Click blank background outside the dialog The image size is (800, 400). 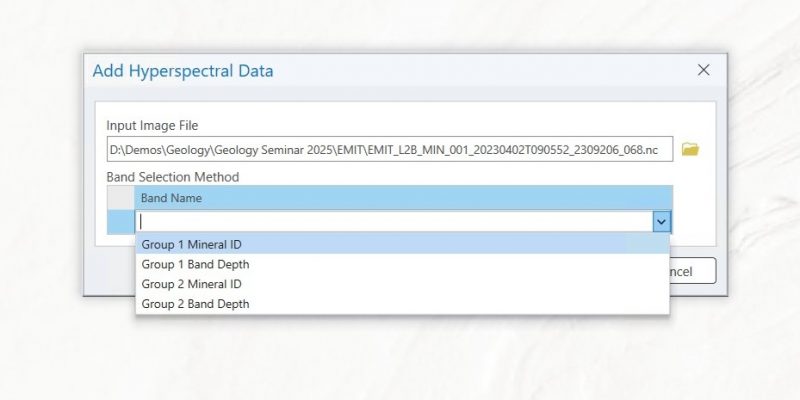tap(400, 357)
